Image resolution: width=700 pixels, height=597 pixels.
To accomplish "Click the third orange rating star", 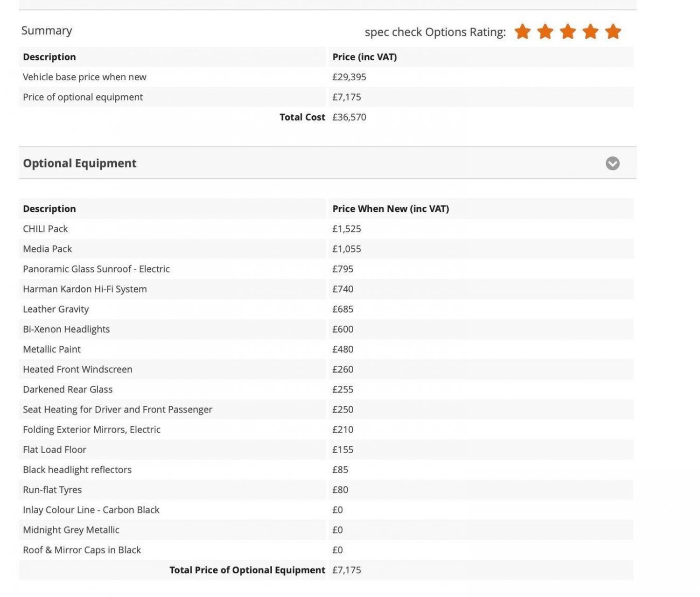I will [568, 32].
